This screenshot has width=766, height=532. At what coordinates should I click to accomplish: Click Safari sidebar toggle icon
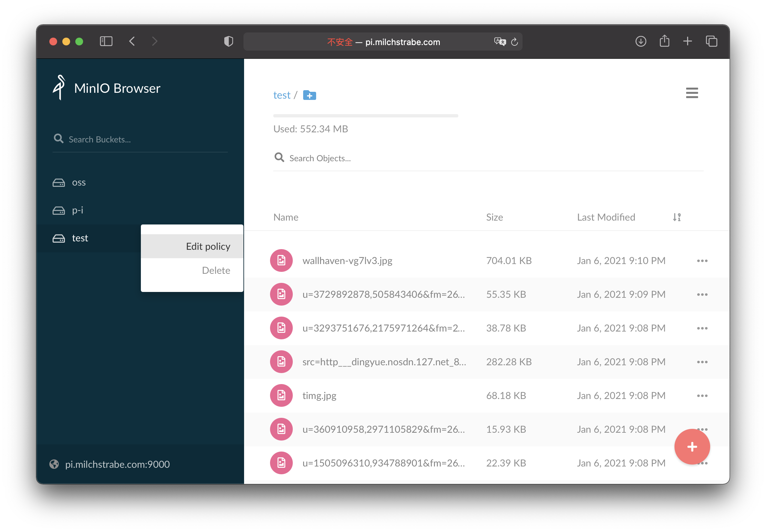106,41
